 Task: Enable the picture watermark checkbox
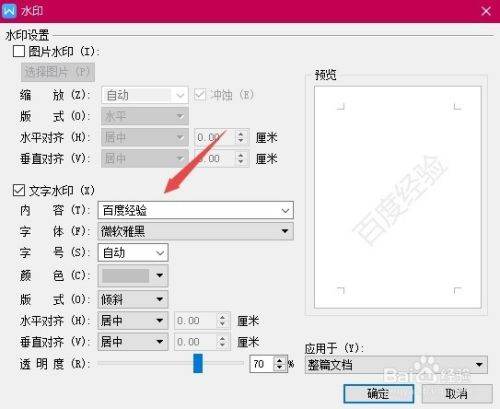tap(19, 51)
